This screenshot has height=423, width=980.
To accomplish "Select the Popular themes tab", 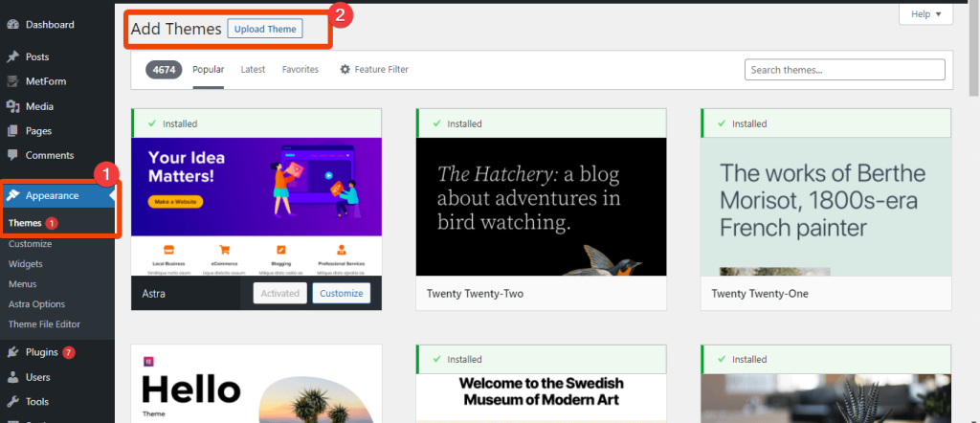I will [x=208, y=70].
